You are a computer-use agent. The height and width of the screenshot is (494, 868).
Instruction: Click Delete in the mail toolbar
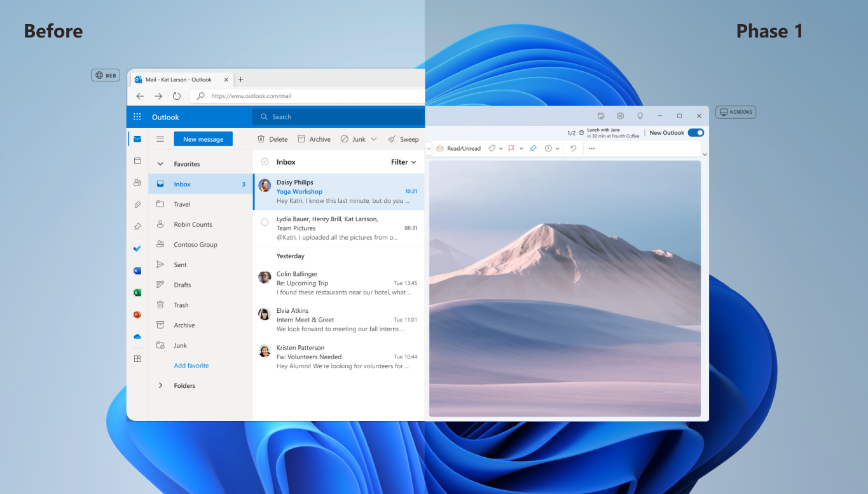(x=272, y=139)
